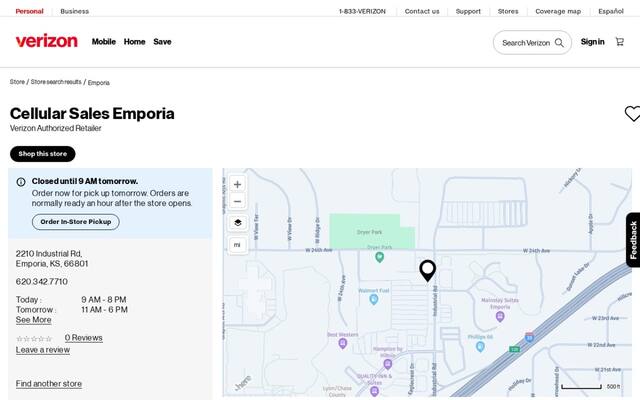Click the Emporia breadcrumb text

[x=99, y=82]
